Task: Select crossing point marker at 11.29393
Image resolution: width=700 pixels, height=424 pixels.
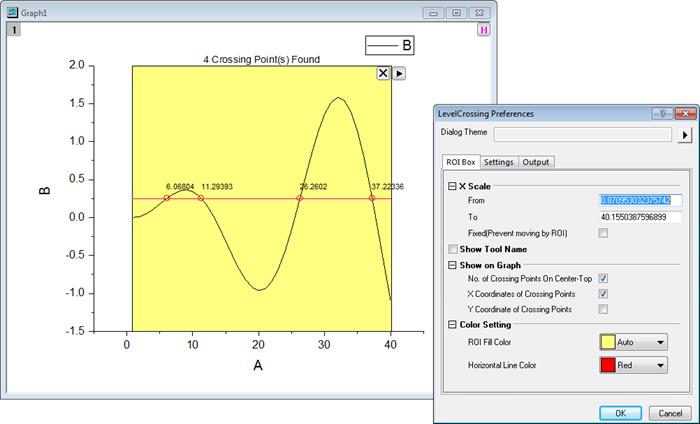Action: pos(201,198)
